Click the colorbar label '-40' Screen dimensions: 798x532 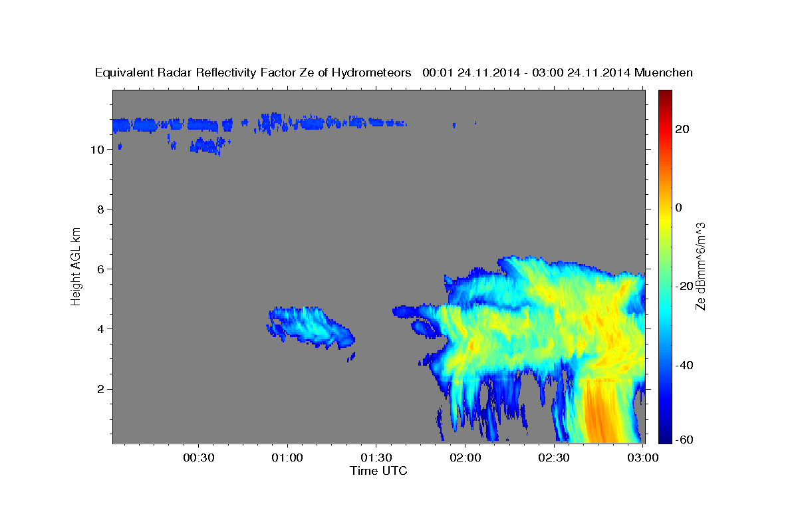(685, 365)
